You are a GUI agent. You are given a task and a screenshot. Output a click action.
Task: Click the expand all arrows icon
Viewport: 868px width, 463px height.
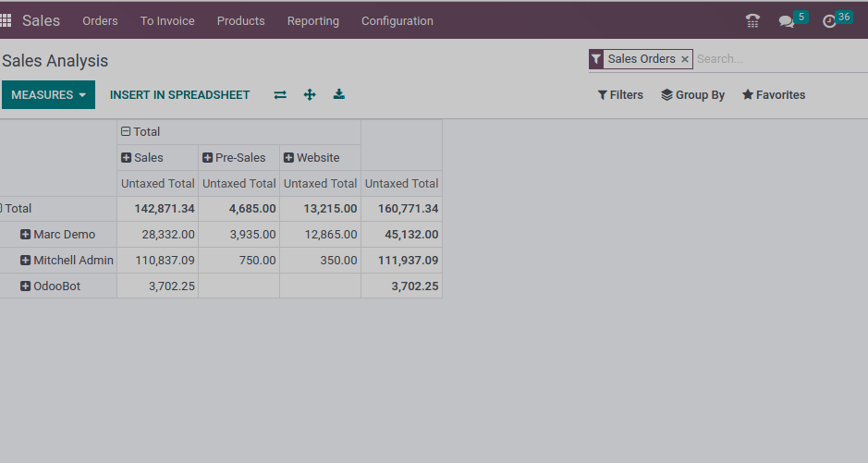coord(310,94)
